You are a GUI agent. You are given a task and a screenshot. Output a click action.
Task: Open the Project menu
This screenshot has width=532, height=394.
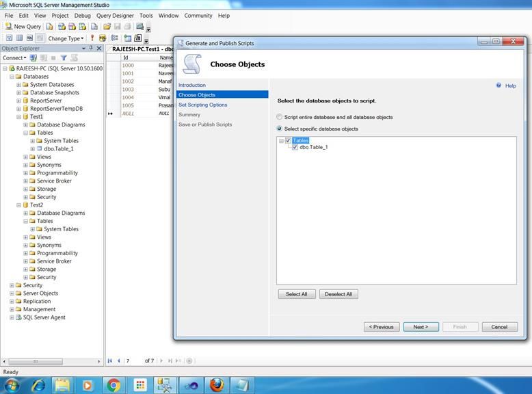click(60, 16)
